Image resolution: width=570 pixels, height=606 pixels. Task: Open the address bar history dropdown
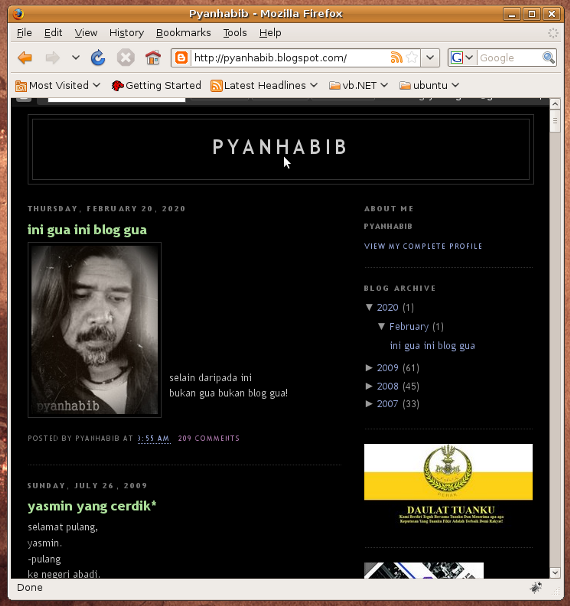tap(430, 58)
